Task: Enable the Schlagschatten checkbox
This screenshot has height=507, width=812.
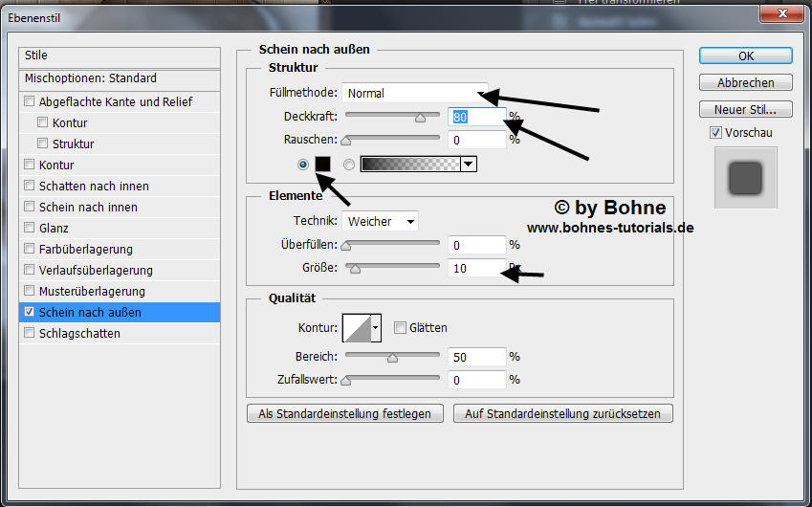Action: [x=30, y=334]
